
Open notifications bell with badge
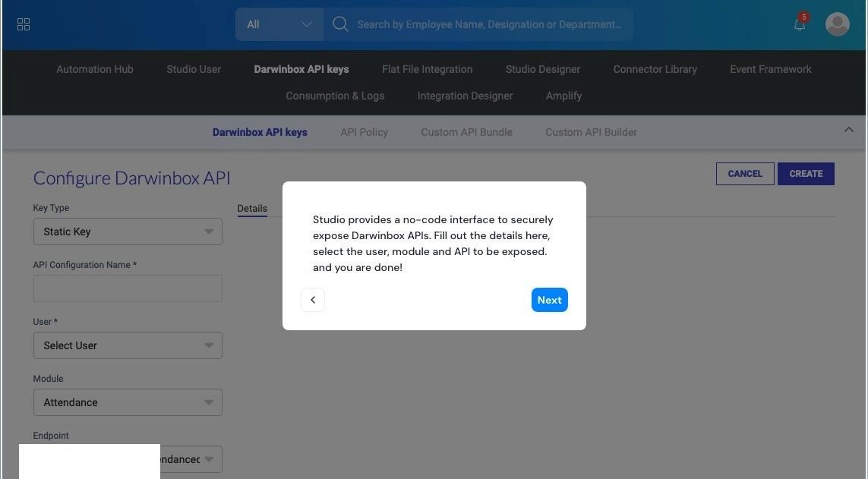[x=800, y=24]
